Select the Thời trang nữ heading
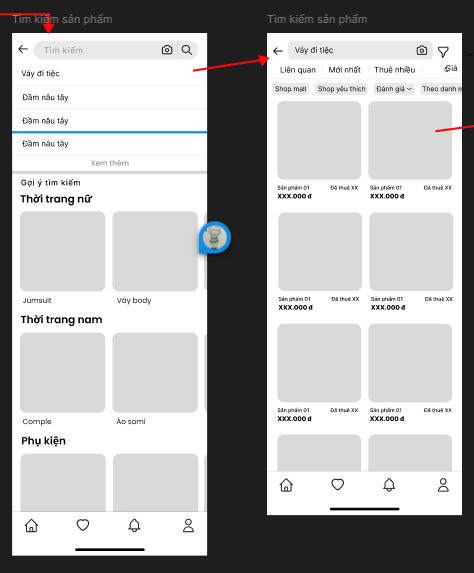 coord(56,199)
